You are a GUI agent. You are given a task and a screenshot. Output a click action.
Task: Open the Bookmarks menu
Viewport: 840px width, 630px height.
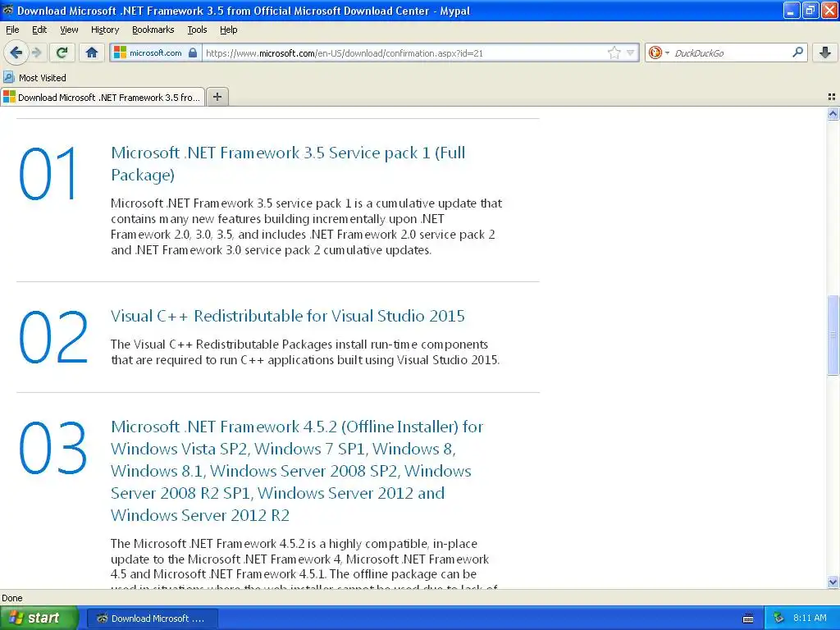coord(153,30)
